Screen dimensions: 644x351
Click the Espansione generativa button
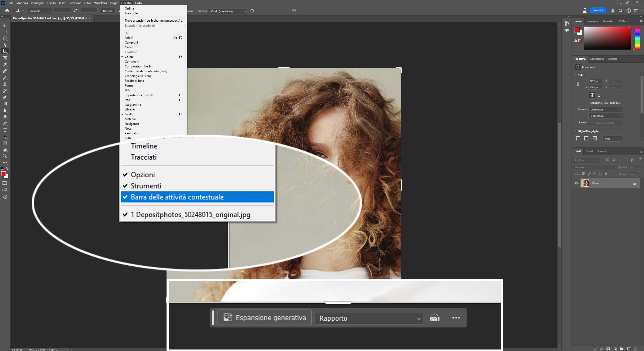coord(265,318)
